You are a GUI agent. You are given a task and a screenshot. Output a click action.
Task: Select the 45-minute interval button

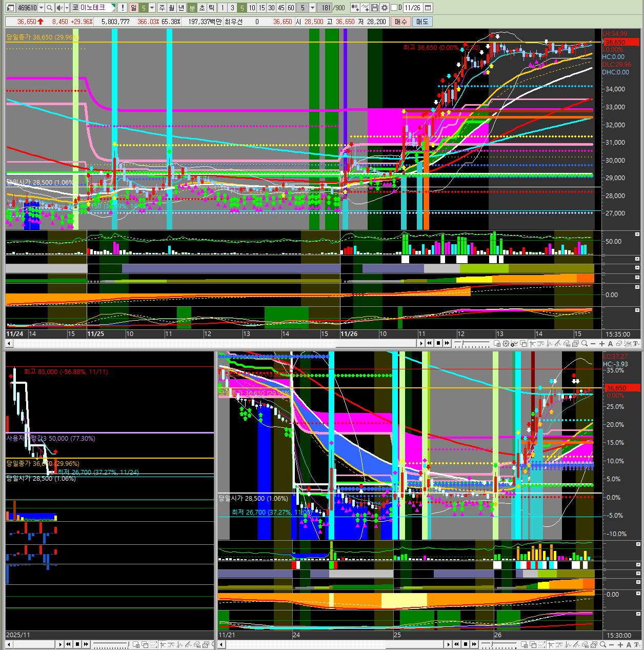281,8
